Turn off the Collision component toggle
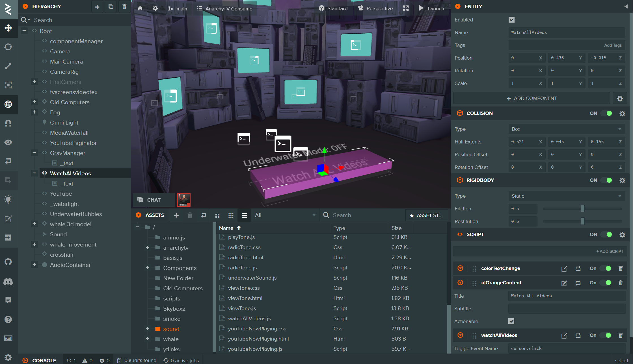The image size is (633, 364). click(x=606, y=113)
